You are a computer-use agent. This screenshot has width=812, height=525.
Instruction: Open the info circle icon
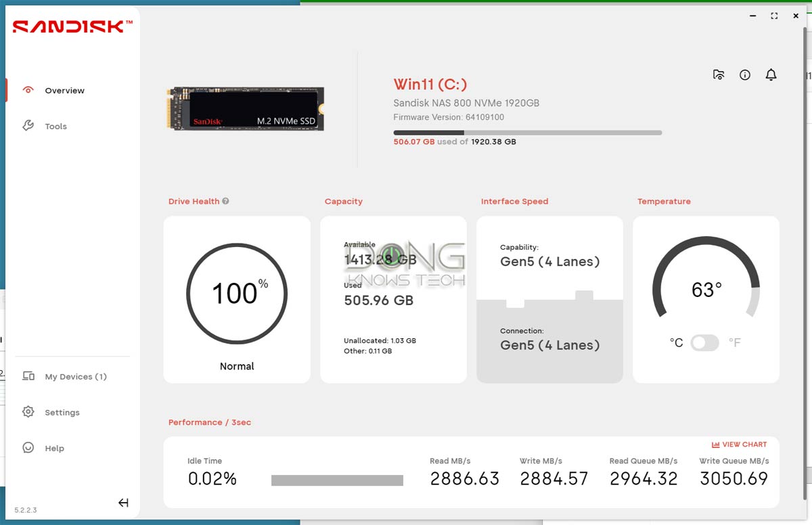[745, 75]
